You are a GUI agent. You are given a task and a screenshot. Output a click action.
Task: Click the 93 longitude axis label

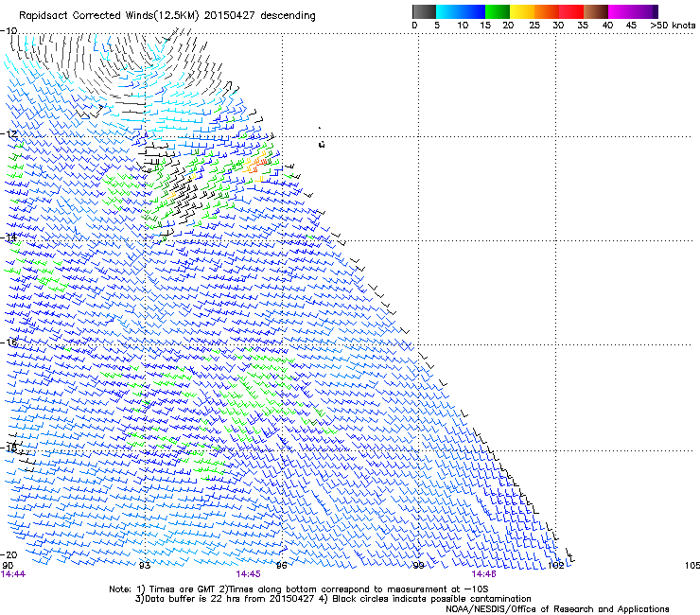point(145,566)
